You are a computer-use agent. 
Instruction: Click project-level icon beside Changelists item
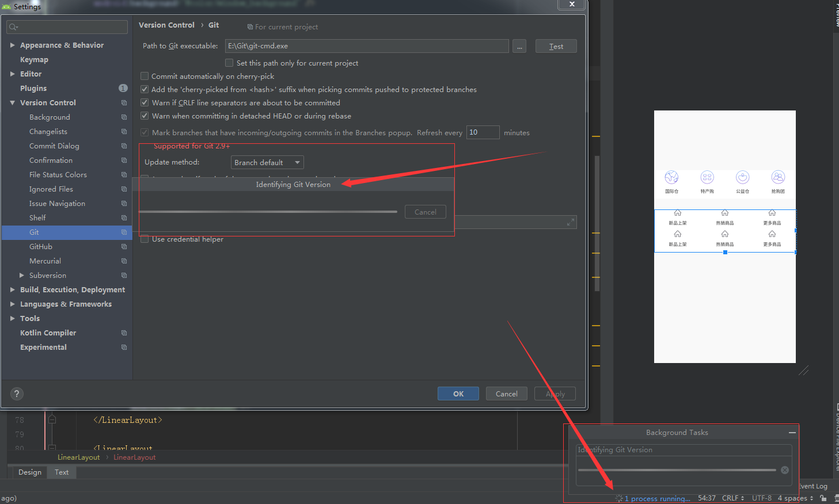124,132
